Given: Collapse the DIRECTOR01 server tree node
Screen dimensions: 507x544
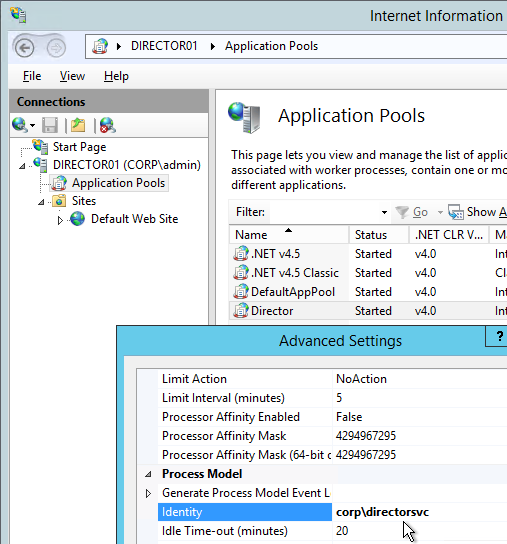Looking at the screenshot, I should click(x=23, y=166).
